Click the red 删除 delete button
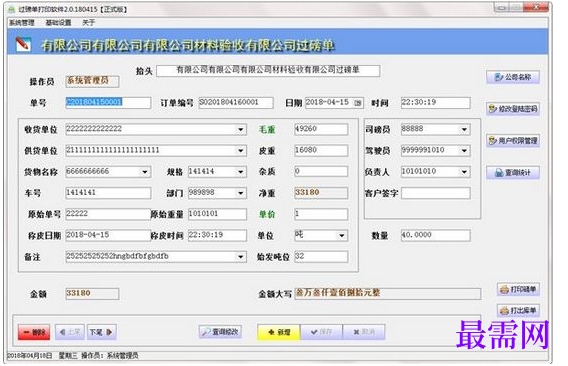568x366 pixels. [34, 332]
